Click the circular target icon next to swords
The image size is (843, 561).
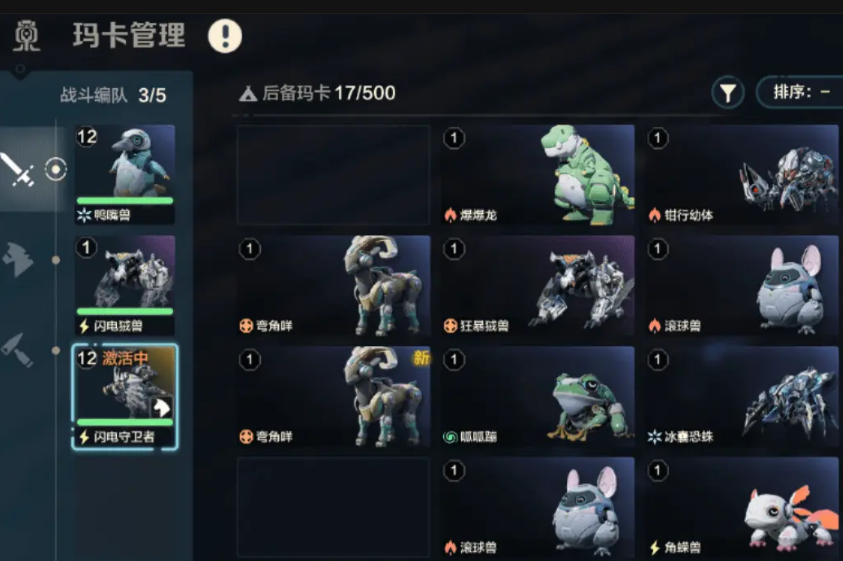[x=55, y=170]
